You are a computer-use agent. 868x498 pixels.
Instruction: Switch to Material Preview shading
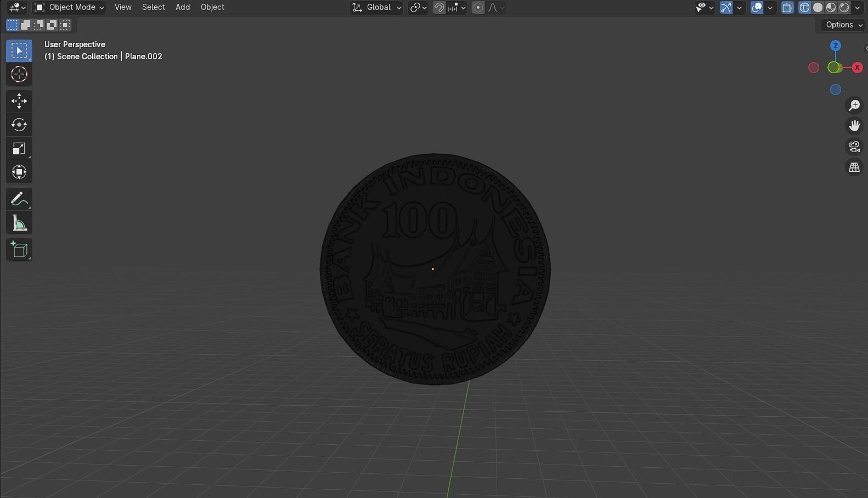click(x=831, y=7)
